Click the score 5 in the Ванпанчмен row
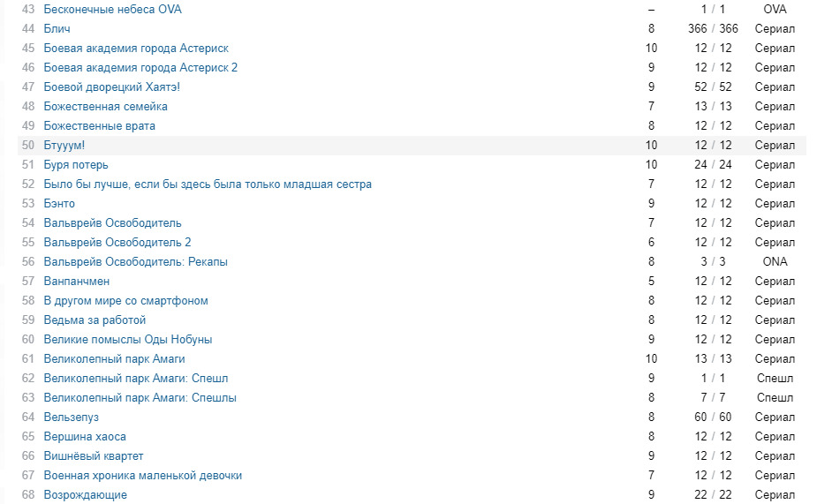This screenshot has height=504, width=832. click(x=651, y=282)
